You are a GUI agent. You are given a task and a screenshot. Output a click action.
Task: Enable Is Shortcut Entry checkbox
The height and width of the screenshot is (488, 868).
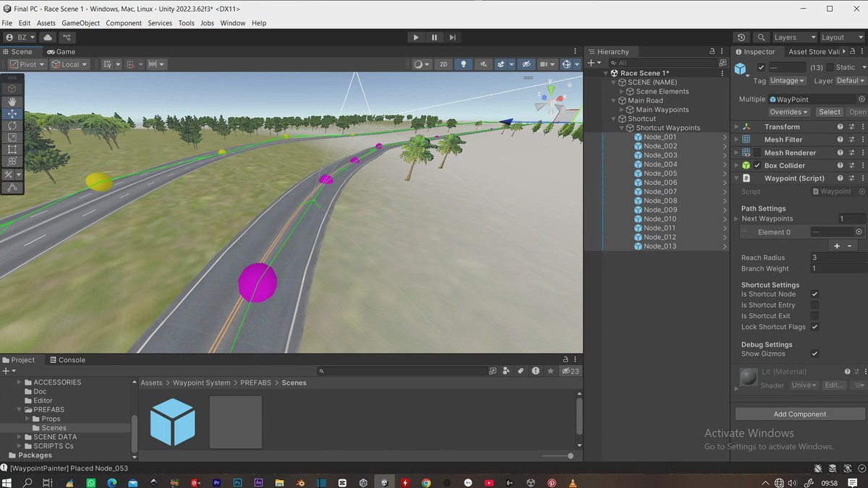[814, 305]
